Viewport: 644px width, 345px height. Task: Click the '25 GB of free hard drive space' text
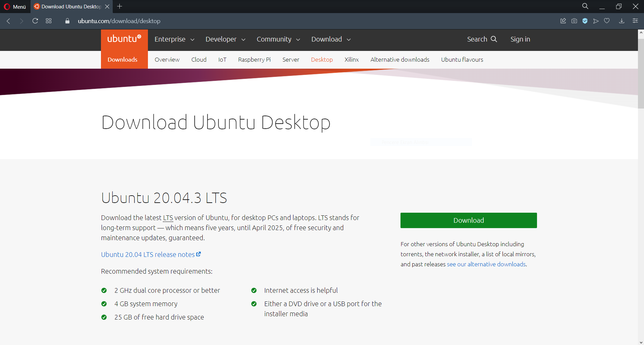click(159, 317)
